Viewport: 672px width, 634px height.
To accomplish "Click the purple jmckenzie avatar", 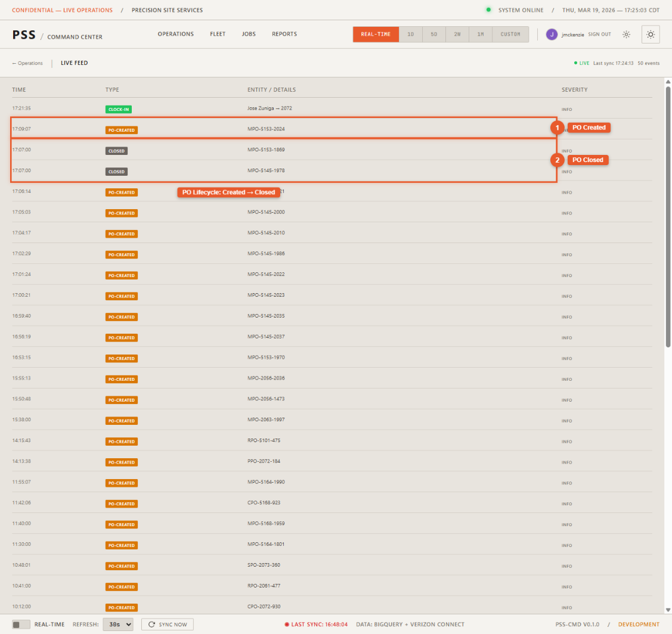I will click(552, 34).
